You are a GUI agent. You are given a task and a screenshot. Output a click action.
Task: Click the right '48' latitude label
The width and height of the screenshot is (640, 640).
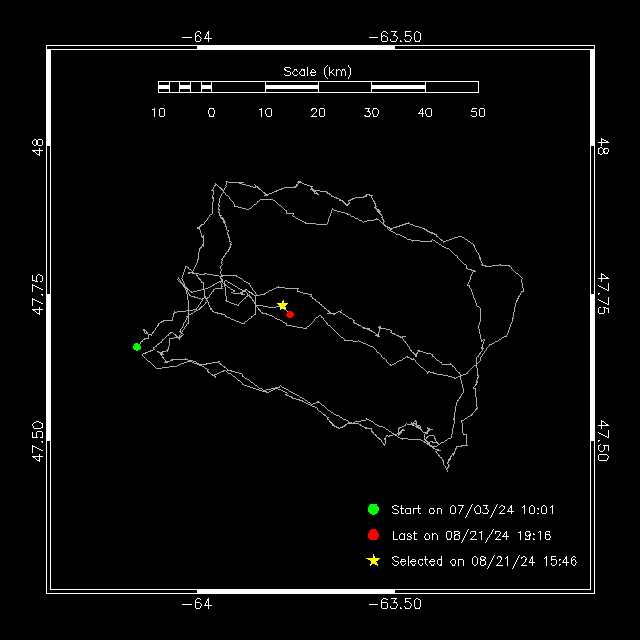603,147
